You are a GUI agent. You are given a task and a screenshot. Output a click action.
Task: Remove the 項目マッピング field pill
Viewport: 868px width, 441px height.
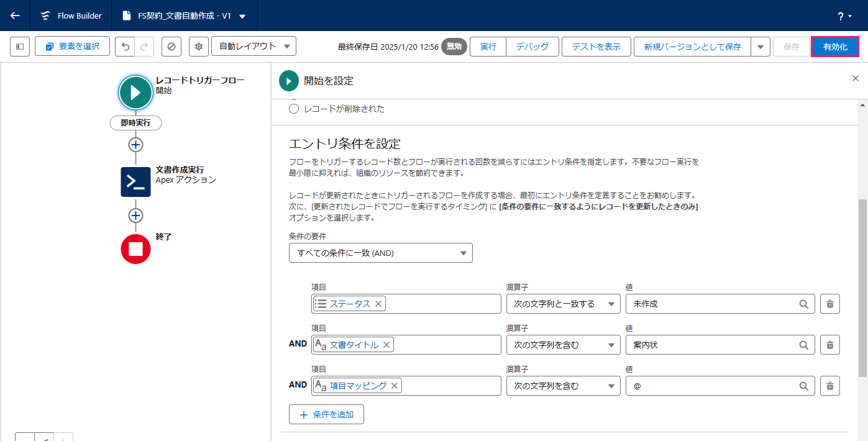click(395, 386)
